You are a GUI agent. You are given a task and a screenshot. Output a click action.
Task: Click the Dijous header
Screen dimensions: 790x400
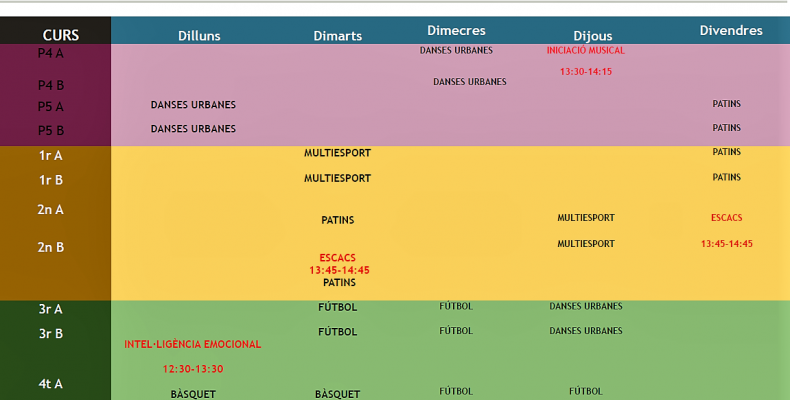[x=592, y=36]
